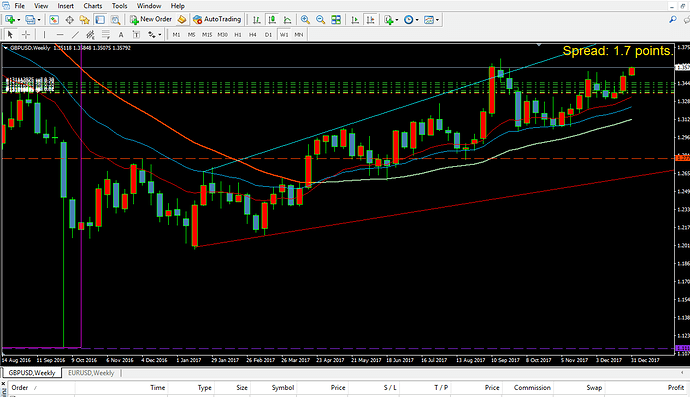Viewport: 690px width, 397px height.
Task: Select the Cursor arrow tool
Action: click(11, 34)
